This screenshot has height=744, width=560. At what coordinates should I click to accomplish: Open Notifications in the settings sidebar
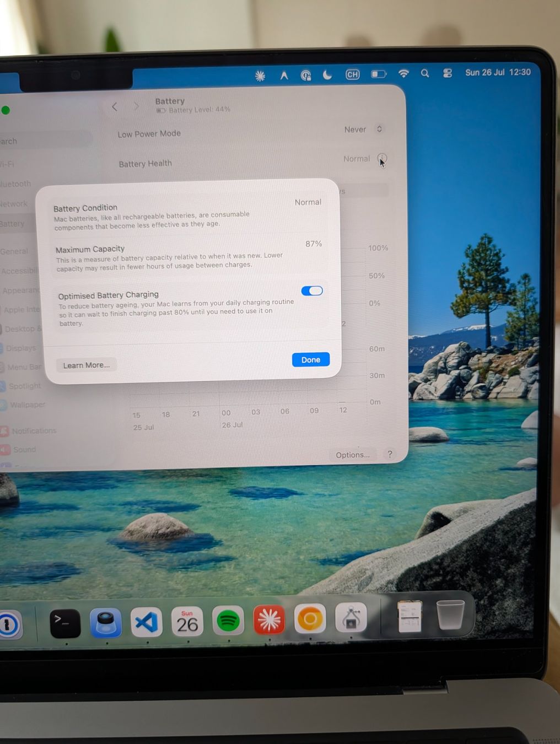(x=29, y=431)
